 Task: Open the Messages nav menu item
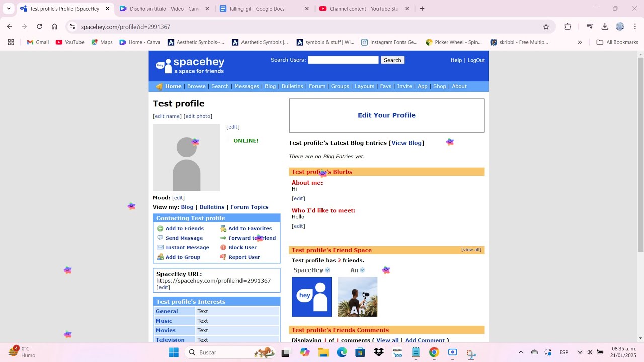coord(247,86)
